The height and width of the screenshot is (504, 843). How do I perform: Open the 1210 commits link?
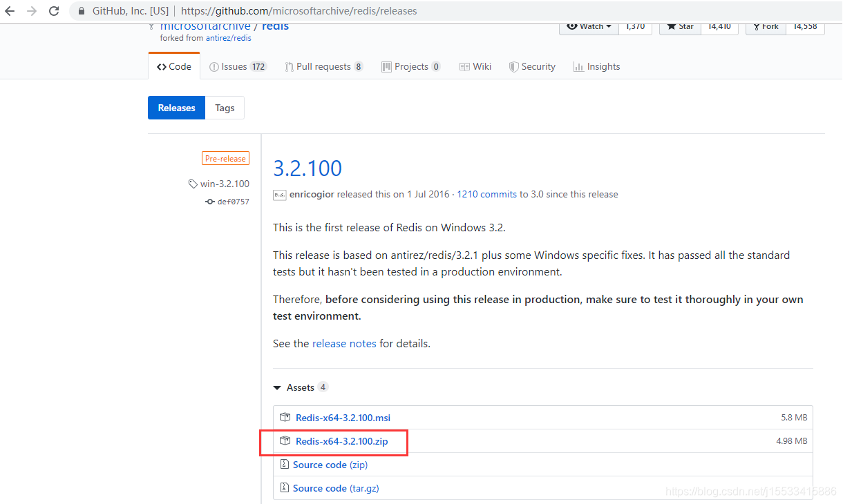pyautogui.click(x=487, y=195)
